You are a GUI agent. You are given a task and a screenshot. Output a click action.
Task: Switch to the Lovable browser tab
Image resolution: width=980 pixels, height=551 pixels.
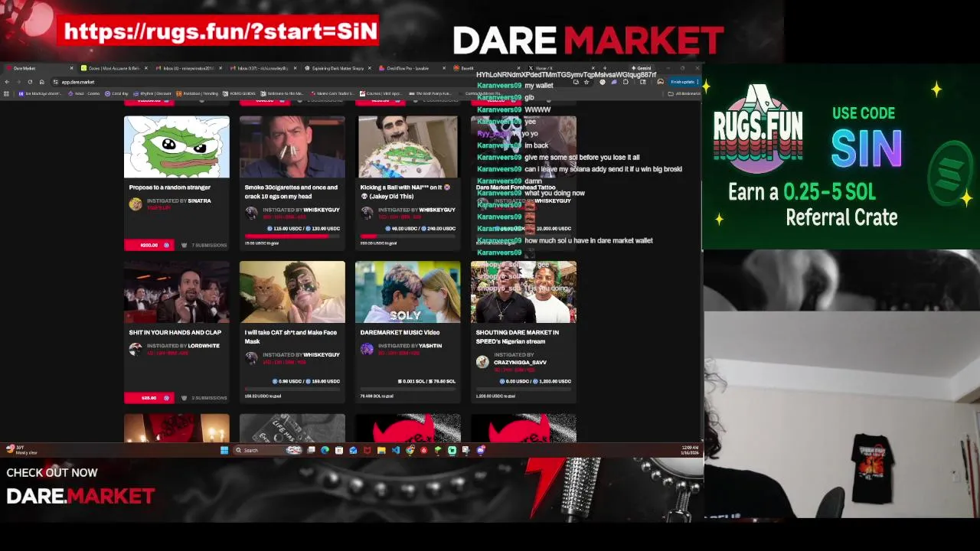pyautogui.click(x=412, y=68)
